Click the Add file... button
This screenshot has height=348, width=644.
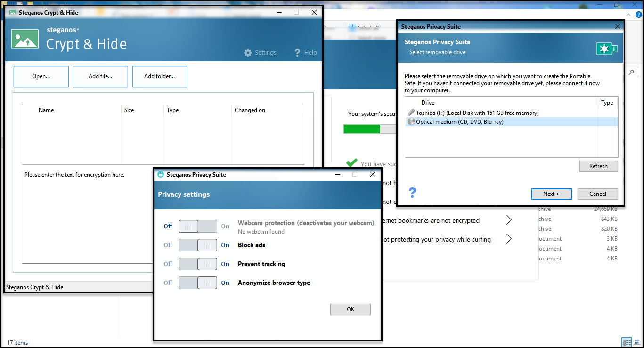[100, 76]
